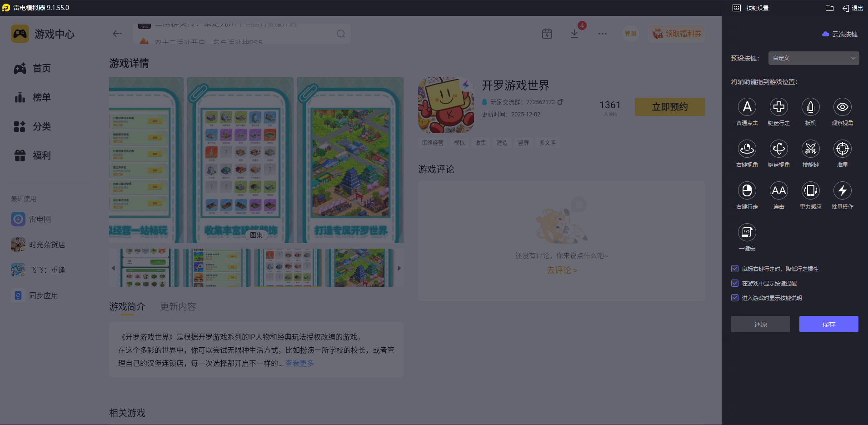Select the 重力感应 gravity sensor icon
This screenshot has height=425, width=868.
pos(810,190)
